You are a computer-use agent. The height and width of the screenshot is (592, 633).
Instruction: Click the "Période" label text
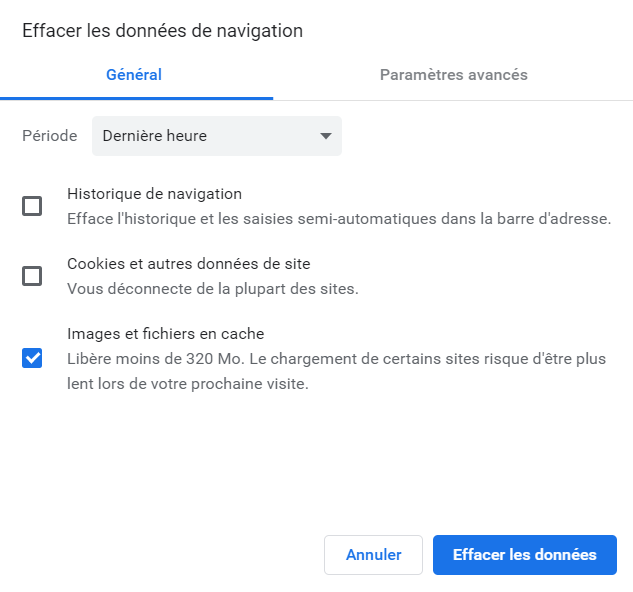(50, 136)
